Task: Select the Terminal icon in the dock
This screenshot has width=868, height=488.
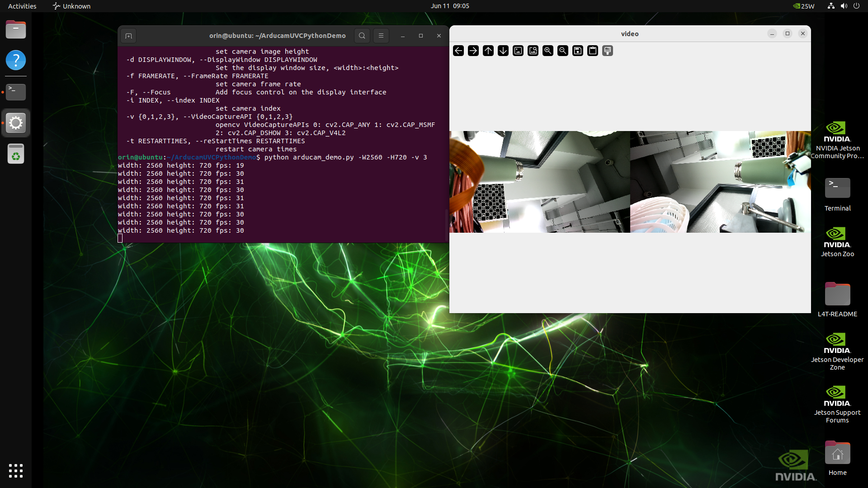Action: [16, 92]
